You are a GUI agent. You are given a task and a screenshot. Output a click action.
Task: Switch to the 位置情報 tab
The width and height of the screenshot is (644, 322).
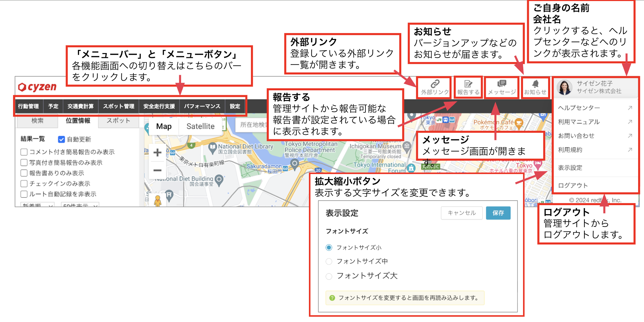(x=78, y=121)
